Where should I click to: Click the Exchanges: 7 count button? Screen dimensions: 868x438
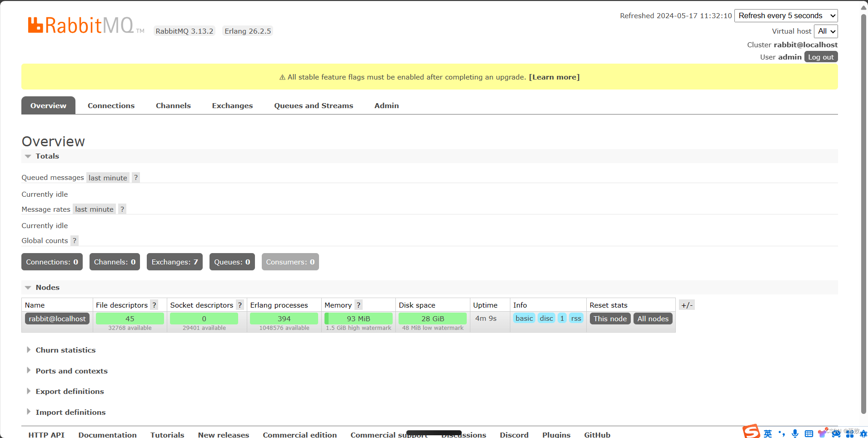[x=175, y=262]
